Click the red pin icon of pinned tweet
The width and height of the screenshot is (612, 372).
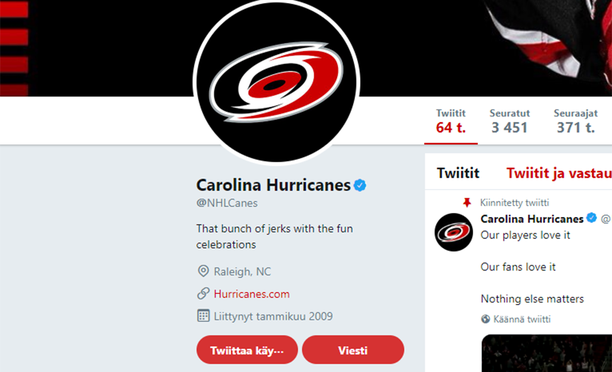coord(466,202)
